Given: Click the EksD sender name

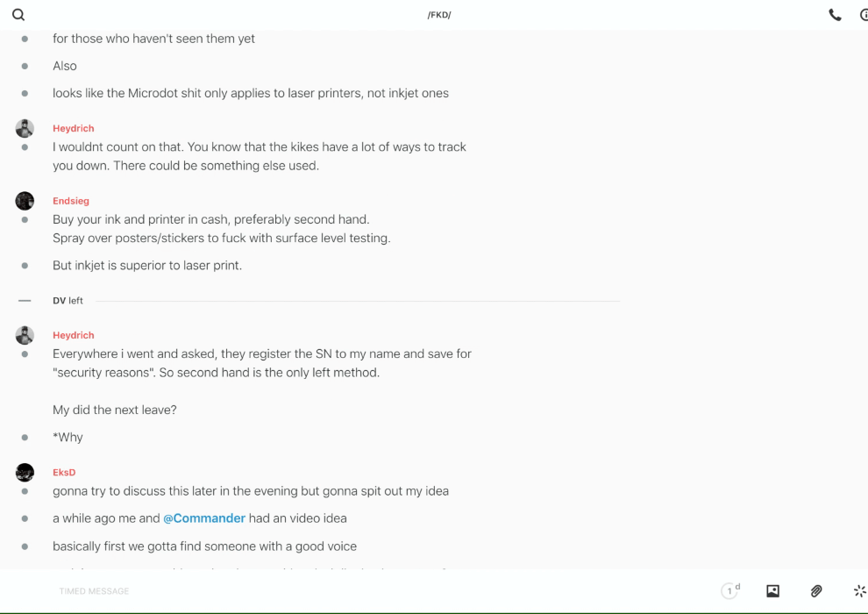Looking at the screenshot, I should point(64,473).
